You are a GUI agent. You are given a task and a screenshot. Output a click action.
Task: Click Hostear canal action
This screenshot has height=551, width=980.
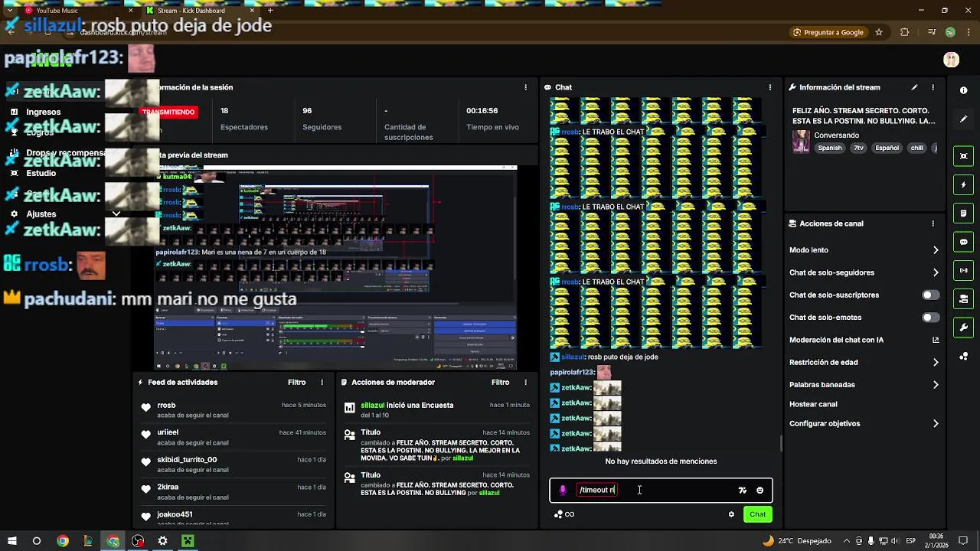coord(813,404)
